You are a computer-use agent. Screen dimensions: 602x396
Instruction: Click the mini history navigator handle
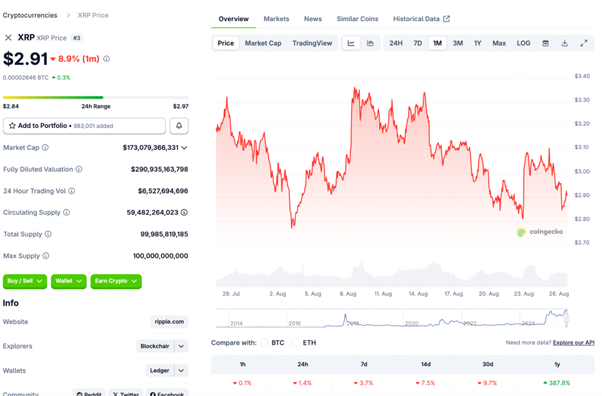pos(566,318)
